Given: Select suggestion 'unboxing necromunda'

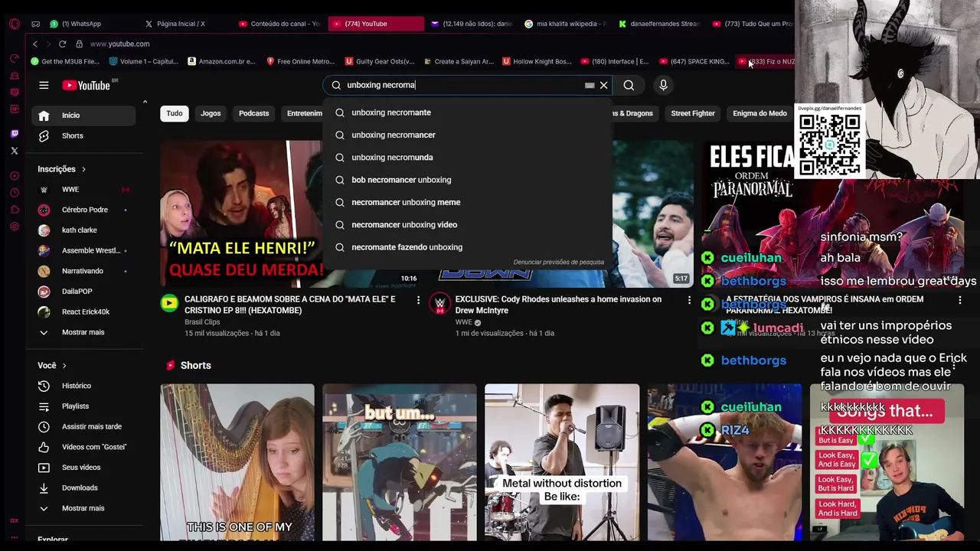Looking at the screenshot, I should pos(468,157).
